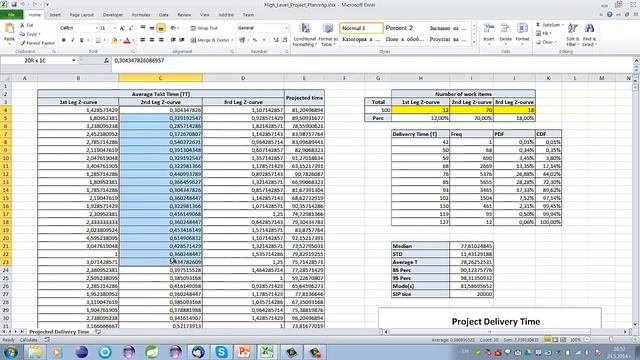Select the Projected Delivery Time sheet tab
Screen dimensions: 640x360
[x=59, y=332]
